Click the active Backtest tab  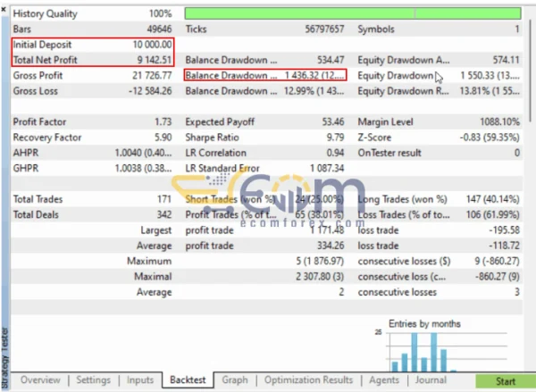(x=188, y=380)
